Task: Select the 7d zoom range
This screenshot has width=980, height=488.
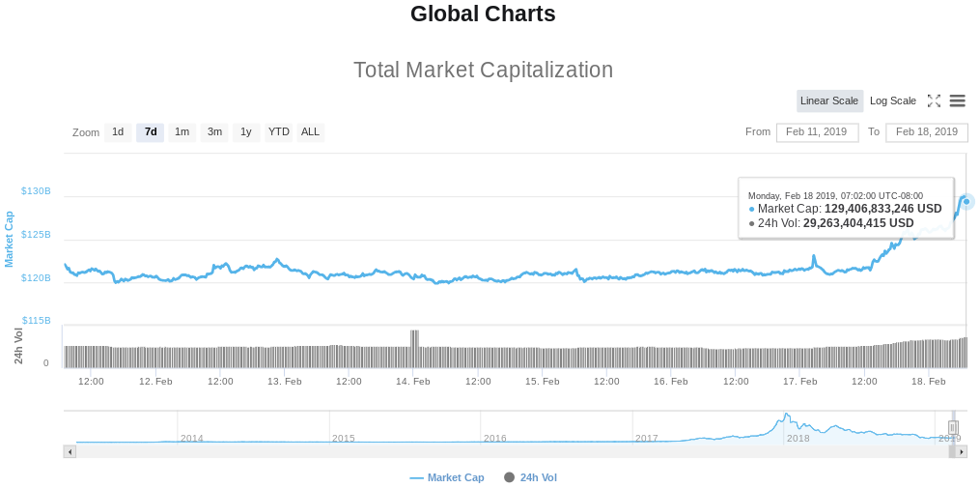Action: click(150, 132)
